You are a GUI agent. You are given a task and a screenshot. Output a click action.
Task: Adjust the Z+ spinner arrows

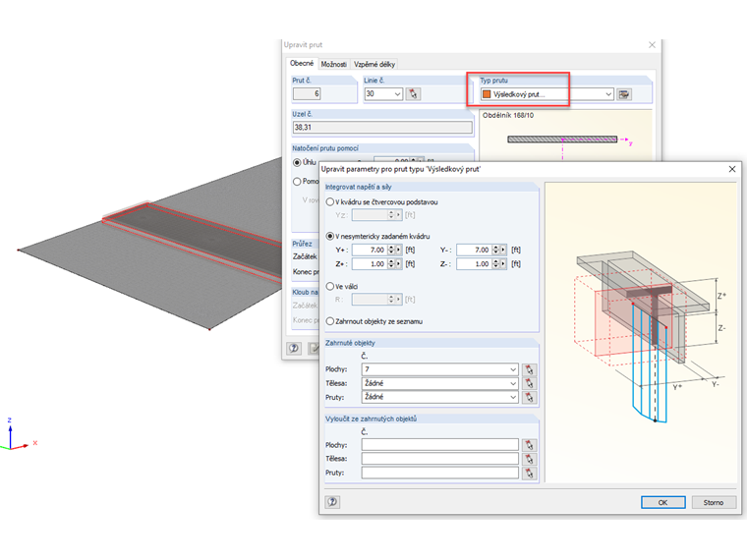[391, 264]
